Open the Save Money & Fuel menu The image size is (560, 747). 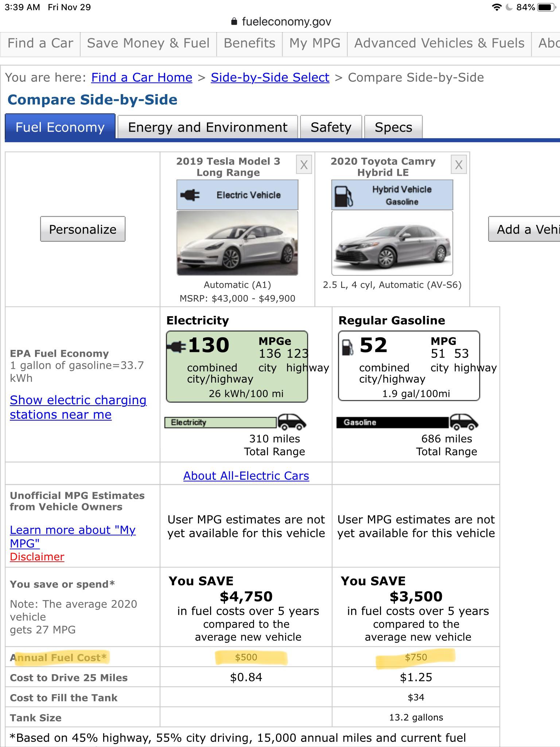pos(148,43)
